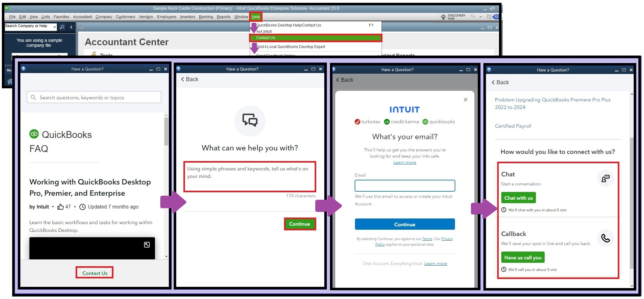Click the help icon in the connect-with-us title bar
Image resolution: width=644 pixels, height=299 pixels.
[x=489, y=70]
